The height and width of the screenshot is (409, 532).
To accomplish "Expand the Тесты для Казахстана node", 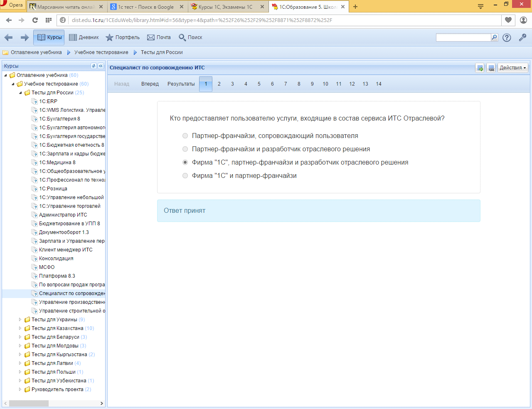I will (x=20, y=328).
